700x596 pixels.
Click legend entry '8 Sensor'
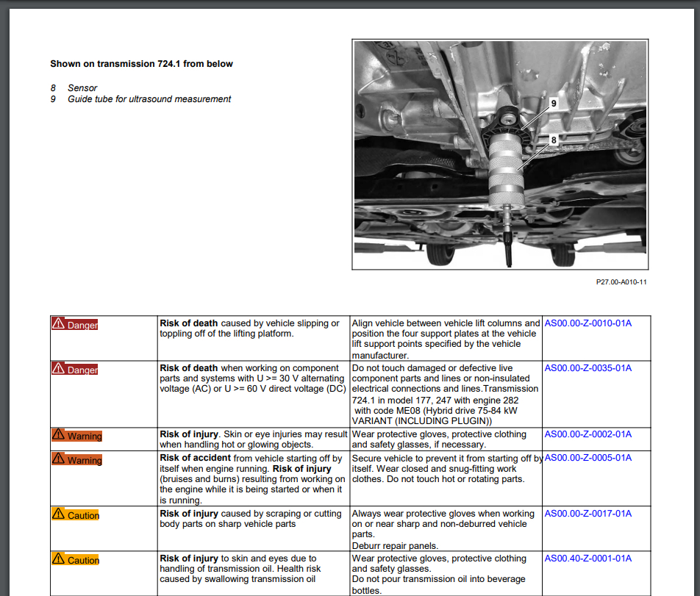click(x=74, y=88)
